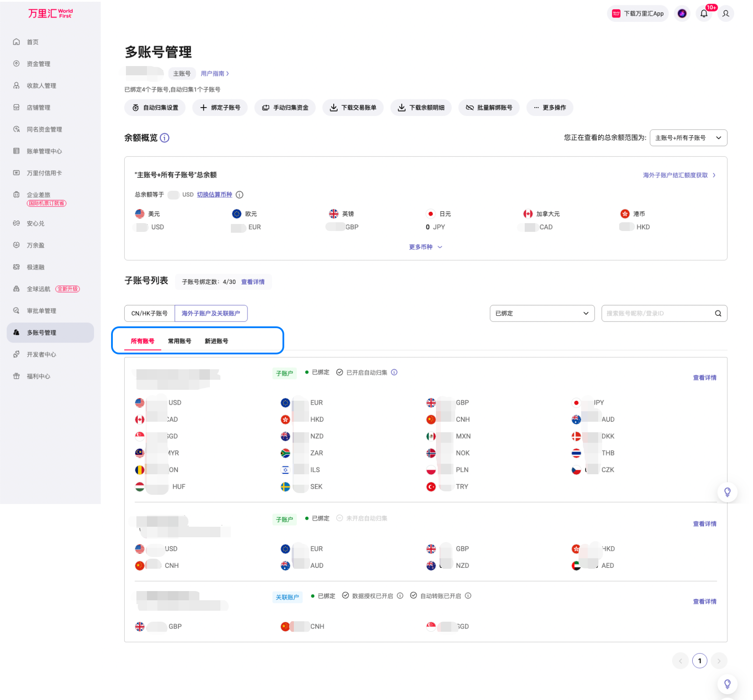Open the user profile icon

[725, 14]
